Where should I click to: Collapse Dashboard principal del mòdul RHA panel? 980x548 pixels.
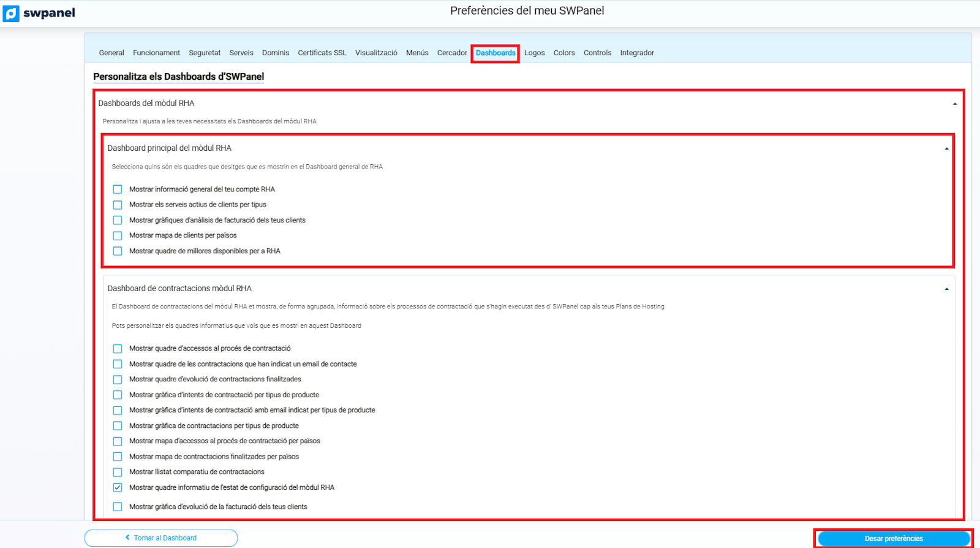946,148
